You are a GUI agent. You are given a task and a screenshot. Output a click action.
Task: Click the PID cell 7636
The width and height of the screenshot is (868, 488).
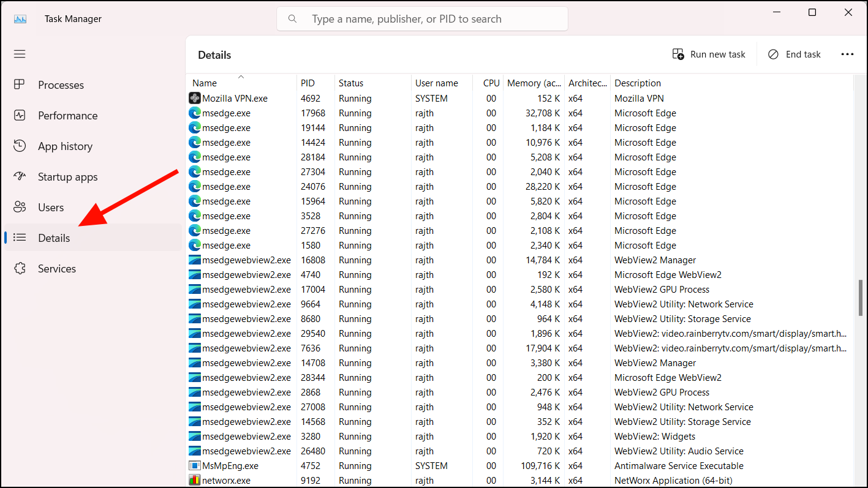tap(311, 348)
